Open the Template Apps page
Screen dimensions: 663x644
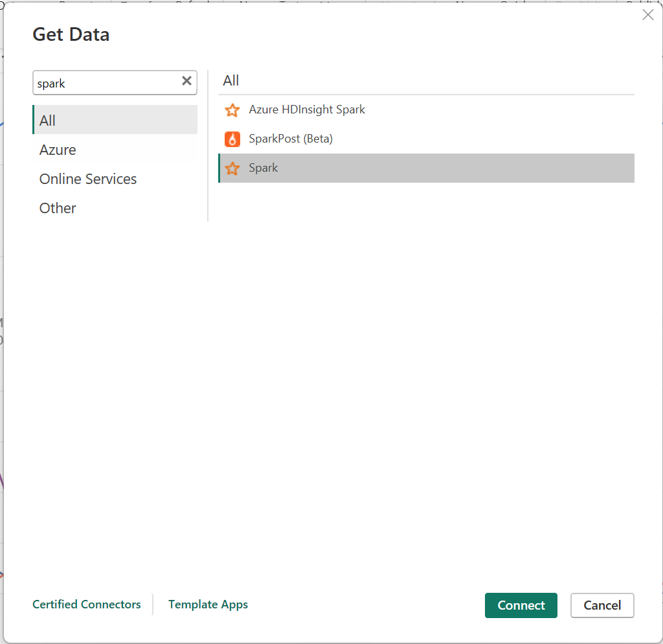click(208, 604)
